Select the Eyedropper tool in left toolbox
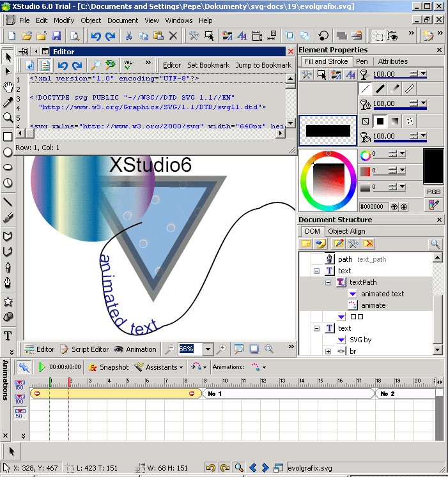The height and width of the screenshot is (477, 448). point(8,102)
